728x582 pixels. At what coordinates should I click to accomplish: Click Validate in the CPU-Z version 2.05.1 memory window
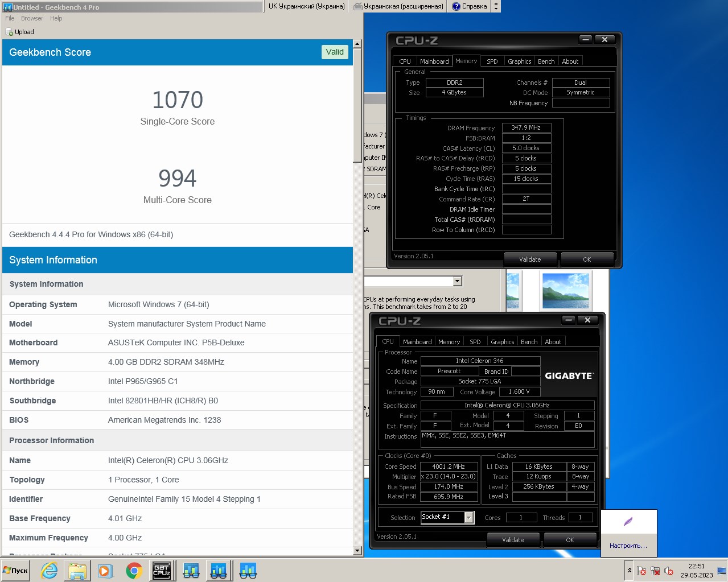530,259
